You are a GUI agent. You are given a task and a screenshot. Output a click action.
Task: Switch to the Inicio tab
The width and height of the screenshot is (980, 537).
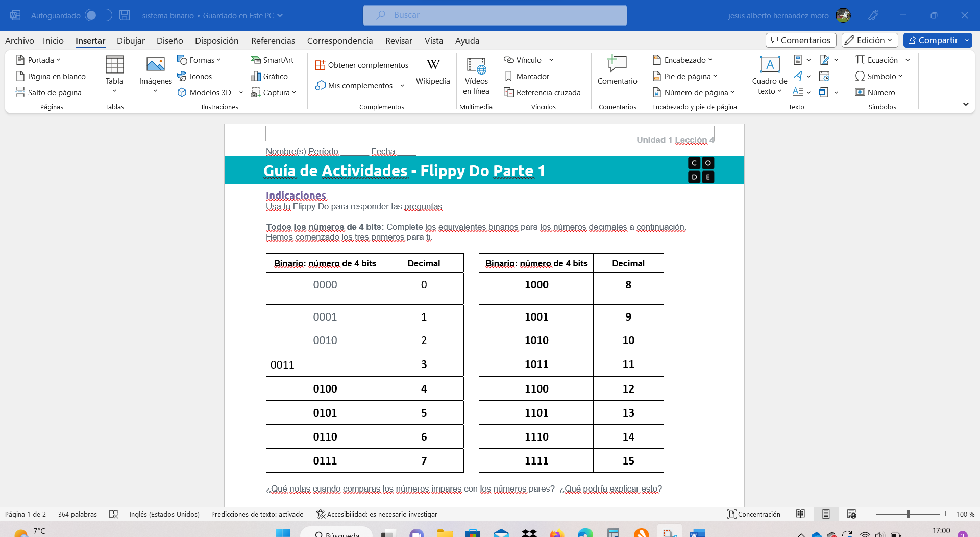click(53, 41)
